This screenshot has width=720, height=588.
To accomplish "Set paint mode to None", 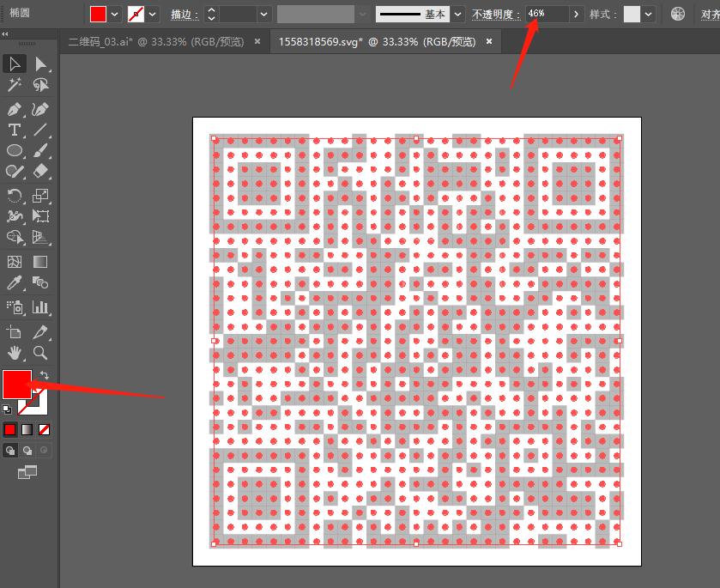I will pos(44,429).
